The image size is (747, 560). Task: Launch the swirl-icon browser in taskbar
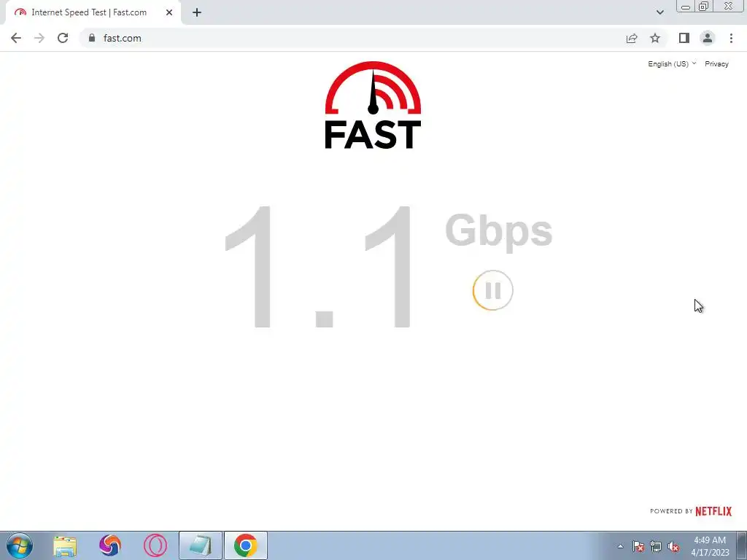[x=110, y=545]
